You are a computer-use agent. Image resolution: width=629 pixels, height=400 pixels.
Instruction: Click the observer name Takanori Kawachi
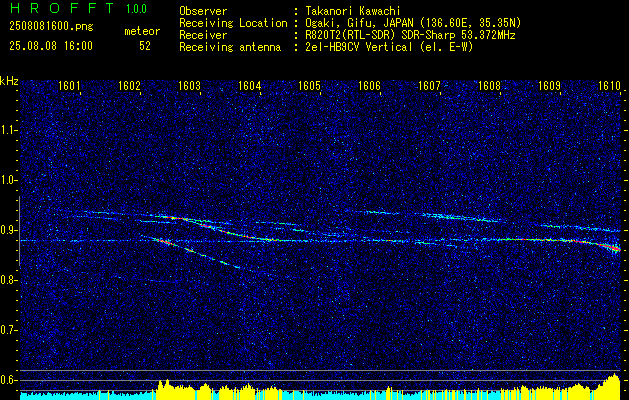(x=353, y=11)
